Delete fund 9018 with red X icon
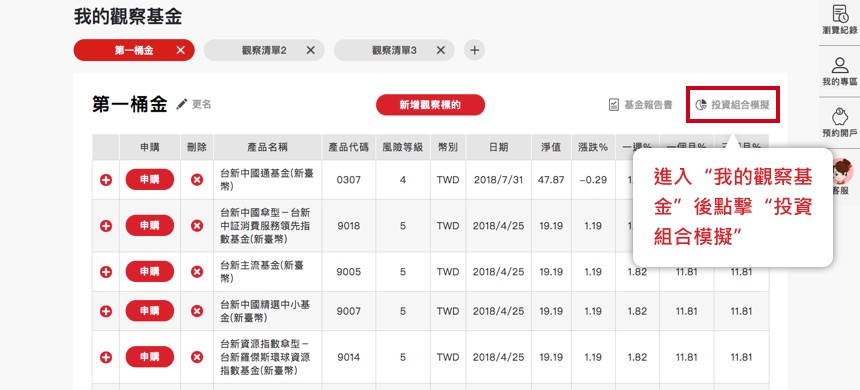860x390 pixels. pos(197,225)
